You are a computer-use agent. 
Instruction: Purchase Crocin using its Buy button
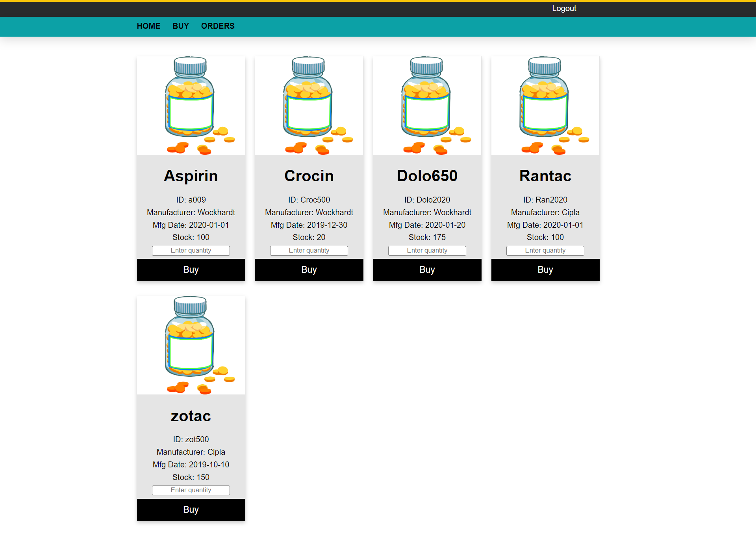pos(309,270)
